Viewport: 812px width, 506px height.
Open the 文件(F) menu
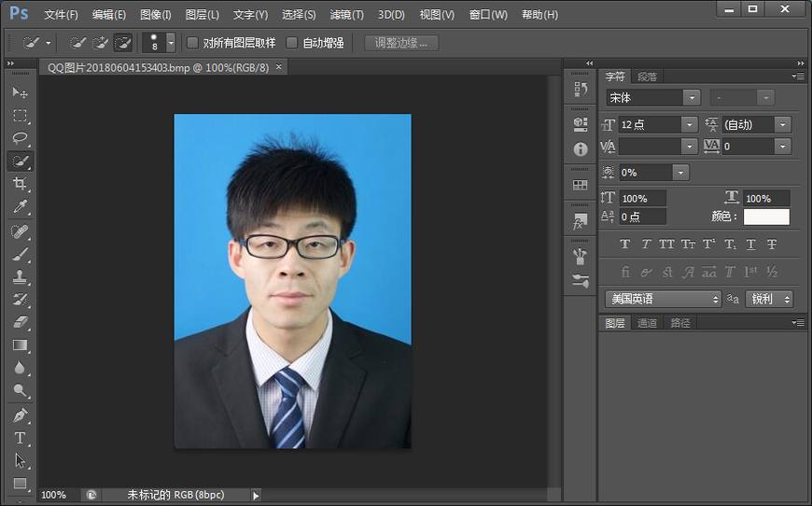[61, 15]
